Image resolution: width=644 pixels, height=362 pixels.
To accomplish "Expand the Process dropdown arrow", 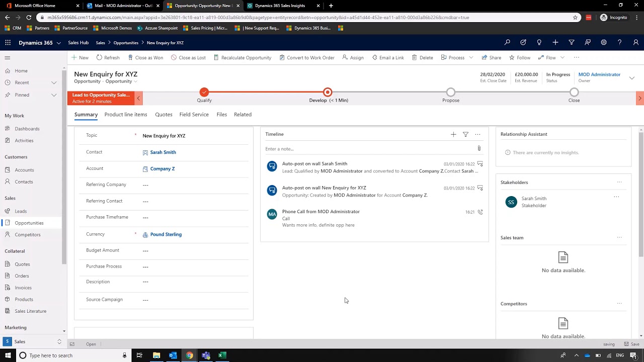I will click(x=471, y=57).
